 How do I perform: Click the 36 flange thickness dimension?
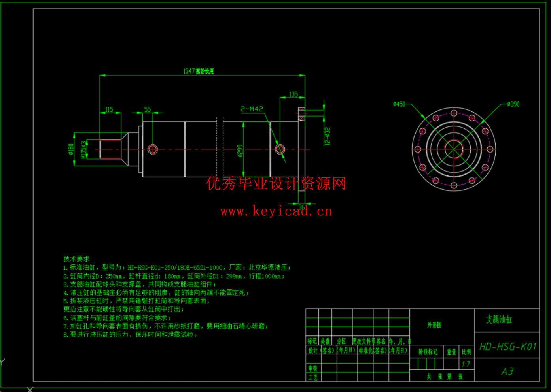click(x=301, y=206)
